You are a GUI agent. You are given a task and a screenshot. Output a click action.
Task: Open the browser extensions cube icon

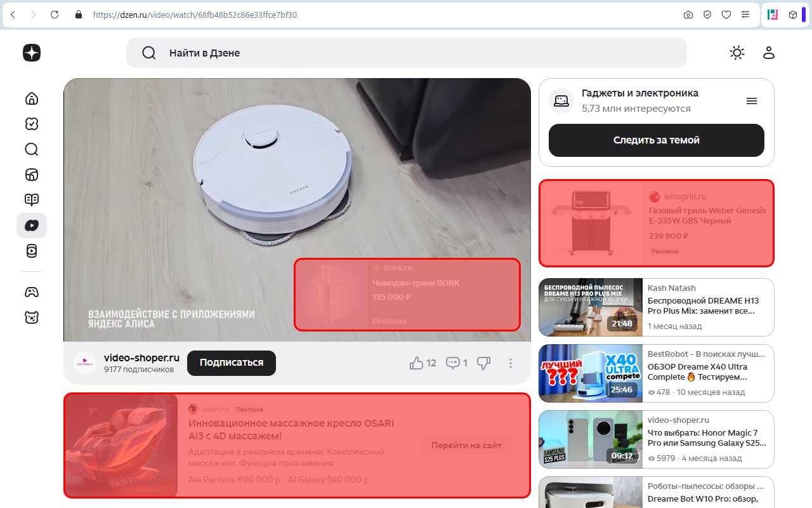792,15
